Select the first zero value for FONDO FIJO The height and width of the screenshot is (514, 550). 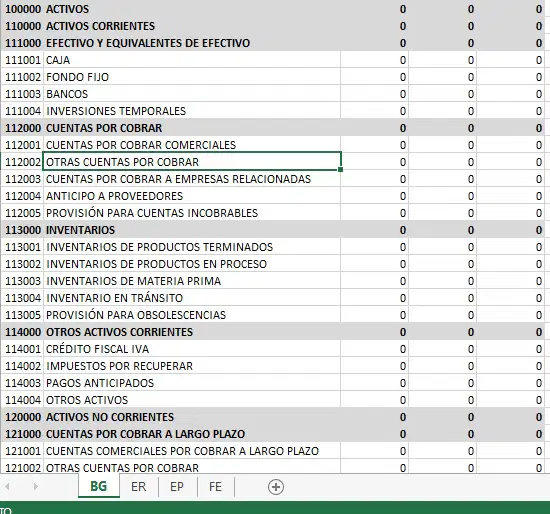[x=374, y=77]
